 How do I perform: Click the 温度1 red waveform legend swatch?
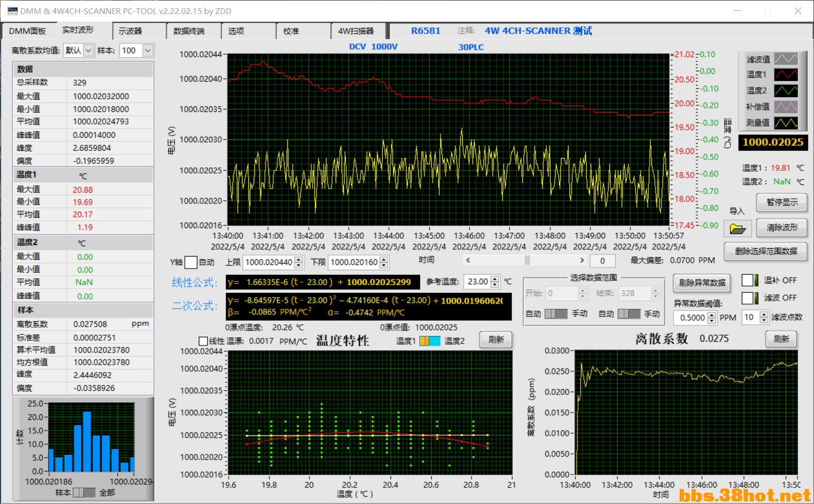(786, 75)
